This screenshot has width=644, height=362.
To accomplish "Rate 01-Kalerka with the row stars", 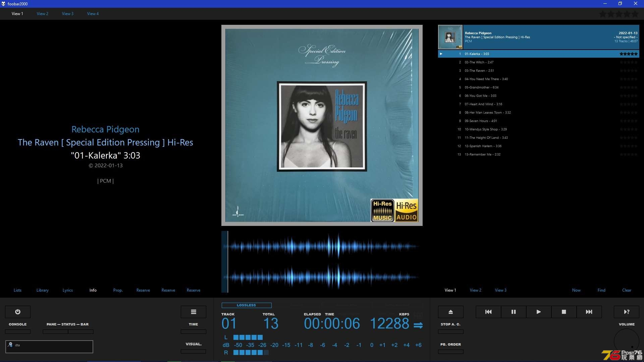I will 629,54.
